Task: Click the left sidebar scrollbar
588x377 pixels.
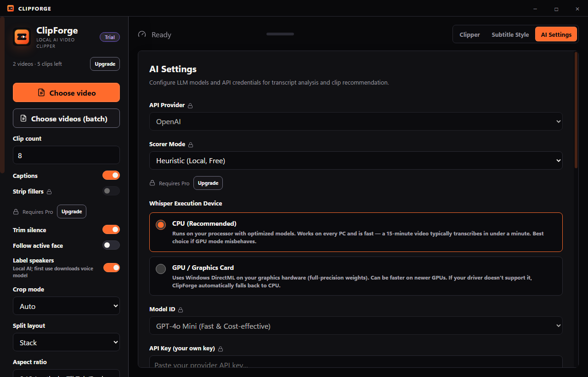Action: [x=3, y=95]
